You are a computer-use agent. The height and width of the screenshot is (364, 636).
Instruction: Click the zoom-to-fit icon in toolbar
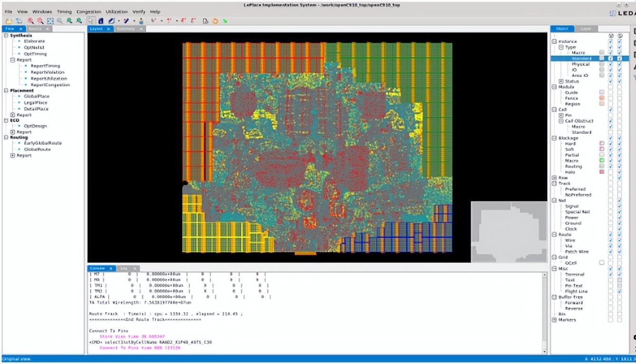50,21
